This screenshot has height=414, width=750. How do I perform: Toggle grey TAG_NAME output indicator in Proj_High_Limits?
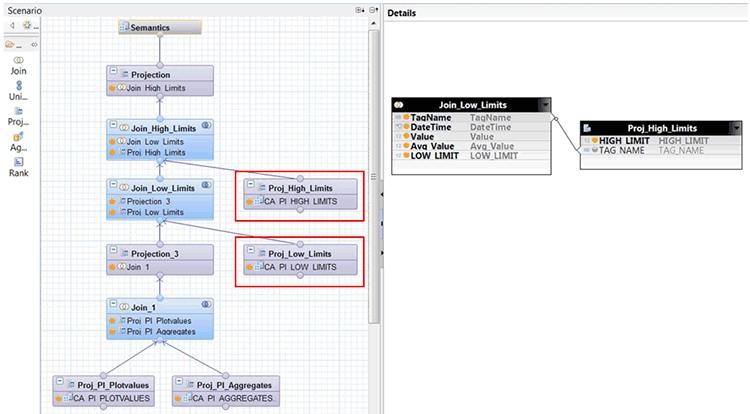[x=595, y=150]
